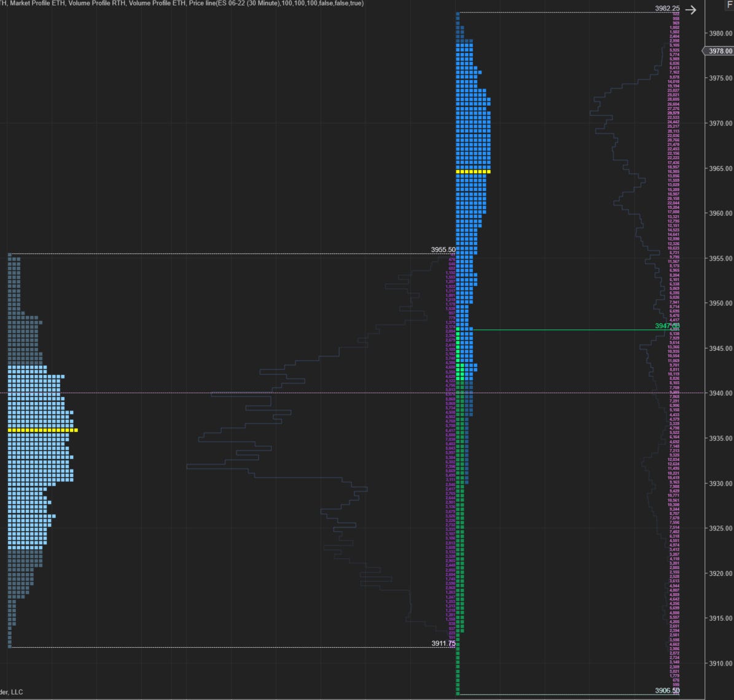This screenshot has height=700, width=734.
Task: Select the Market Profile ETH indicator title text
Action: [37, 3]
